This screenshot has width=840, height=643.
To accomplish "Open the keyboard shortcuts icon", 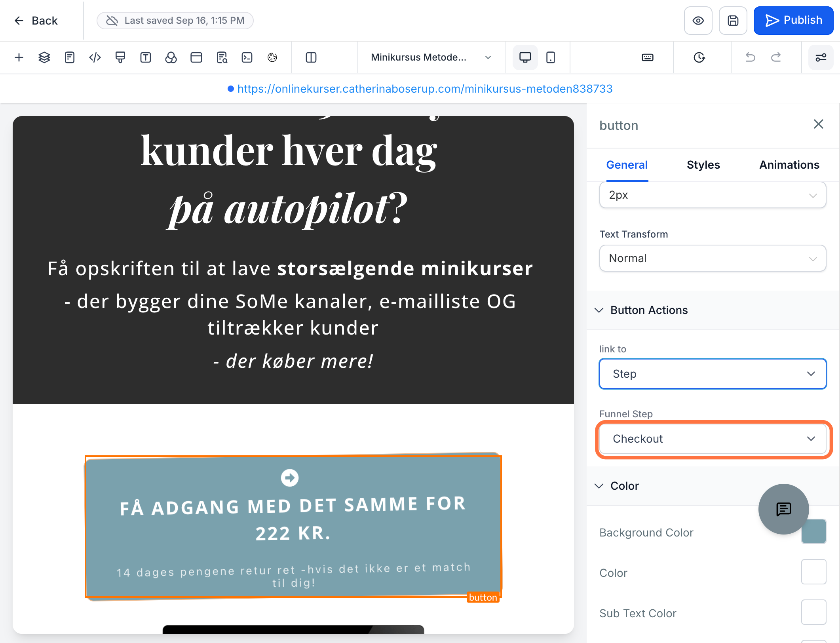I will (x=648, y=58).
